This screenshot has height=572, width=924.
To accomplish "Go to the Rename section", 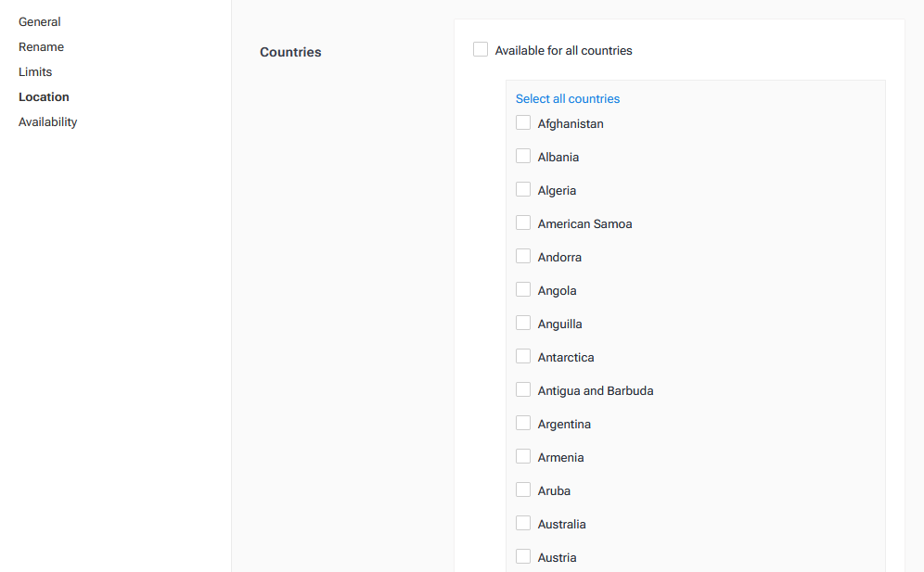I will pyautogui.click(x=41, y=46).
